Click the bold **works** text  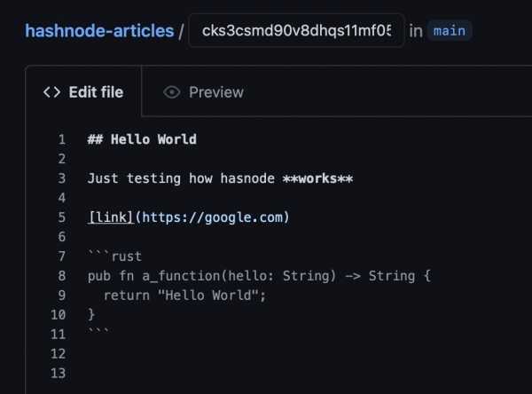click(x=318, y=178)
